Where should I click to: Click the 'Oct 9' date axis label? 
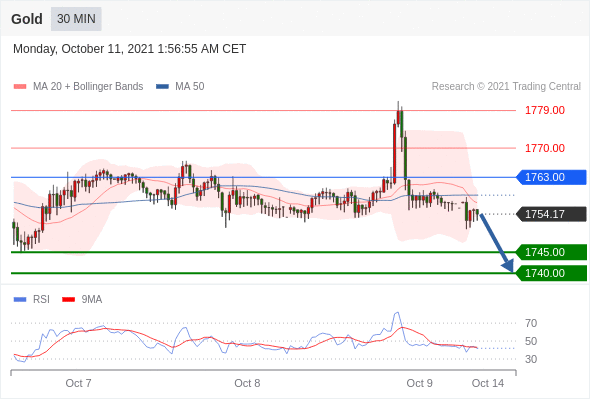tap(420, 383)
